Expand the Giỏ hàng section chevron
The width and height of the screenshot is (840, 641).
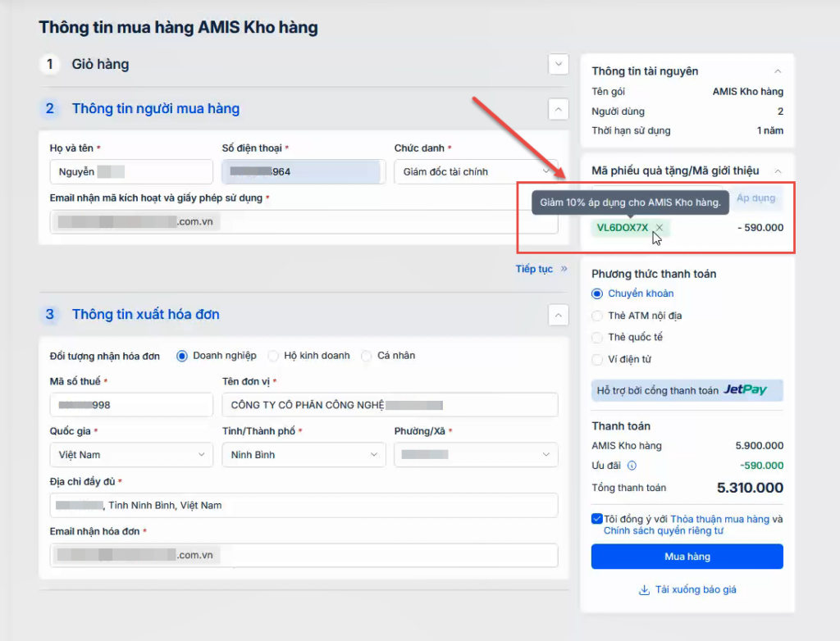coord(559,65)
